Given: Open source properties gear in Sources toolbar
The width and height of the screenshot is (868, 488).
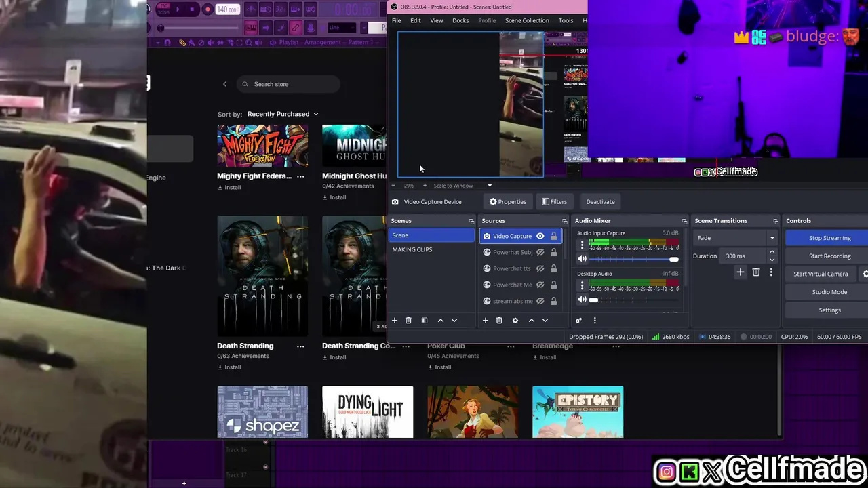Looking at the screenshot, I should pos(515,321).
